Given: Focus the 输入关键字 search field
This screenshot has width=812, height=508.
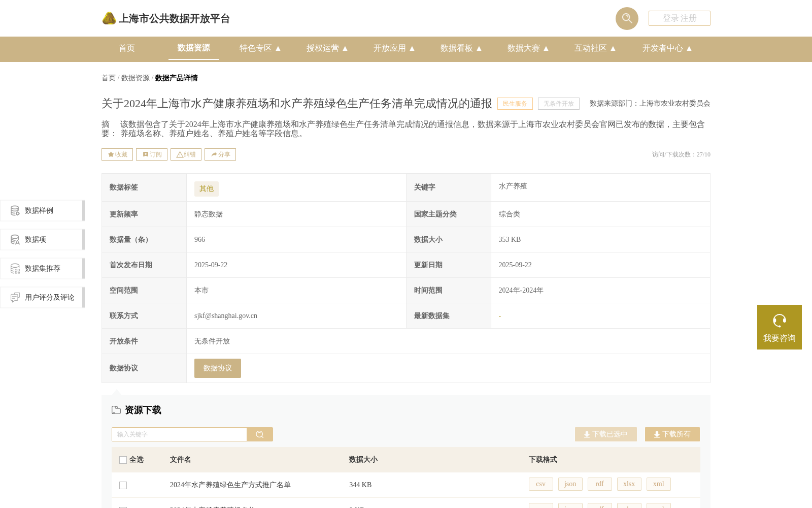Looking at the screenshot, I should [179, 434].
